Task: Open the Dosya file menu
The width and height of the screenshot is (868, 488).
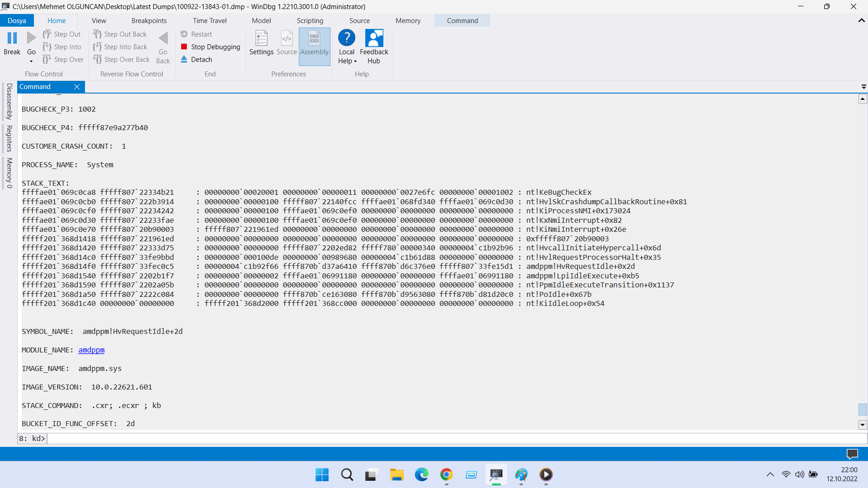Action: click(17, 20)
